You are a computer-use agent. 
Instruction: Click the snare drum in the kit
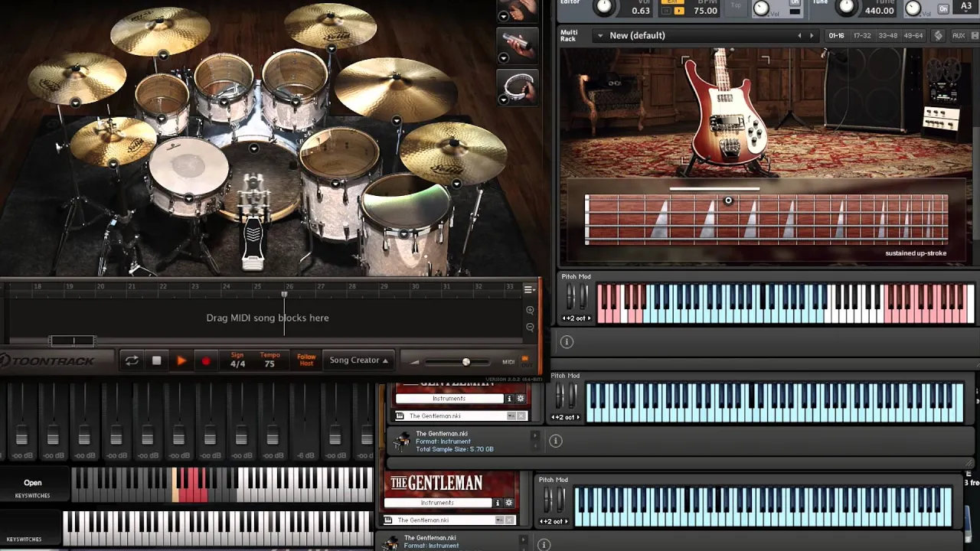(188, 174)
